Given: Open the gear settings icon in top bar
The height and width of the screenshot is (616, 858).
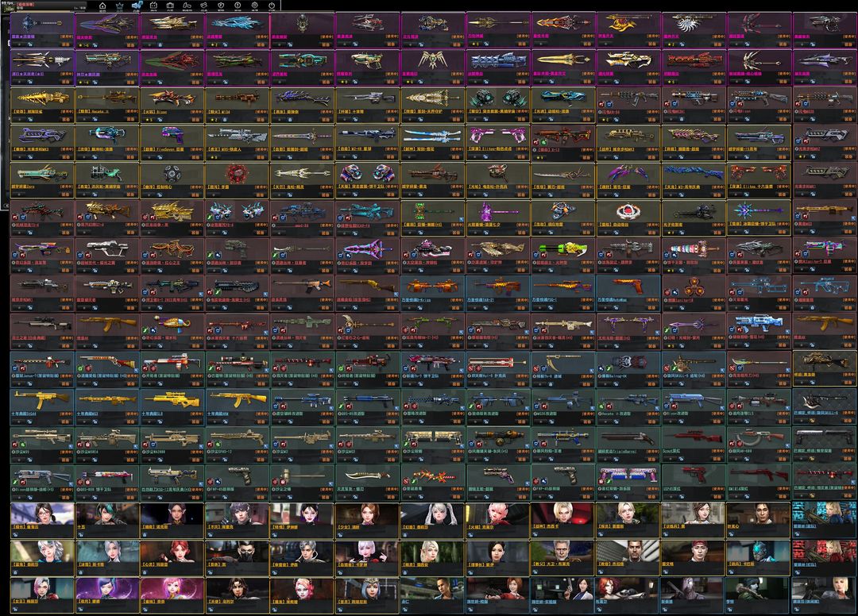Looking at the screenshot, I should coord(254,6).
